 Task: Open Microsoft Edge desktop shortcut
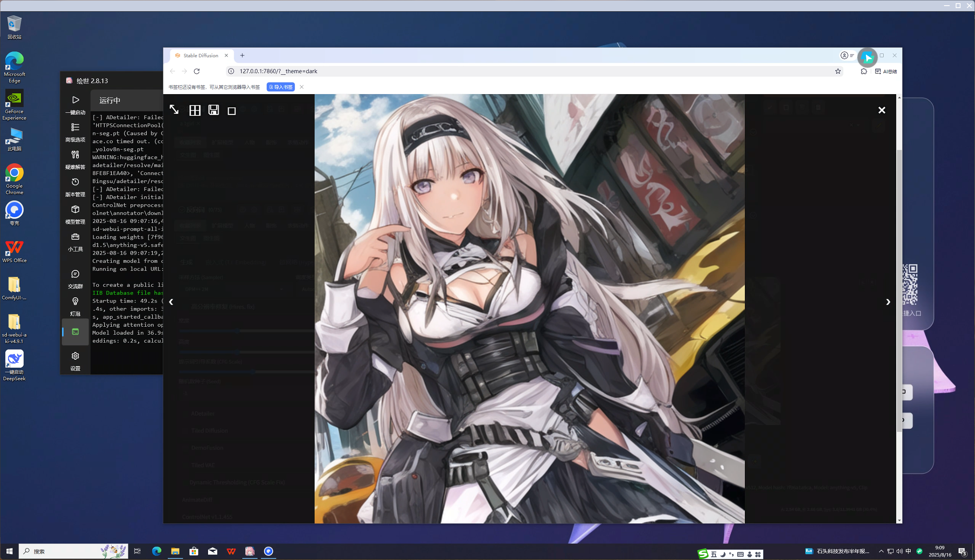coord(14,67)
